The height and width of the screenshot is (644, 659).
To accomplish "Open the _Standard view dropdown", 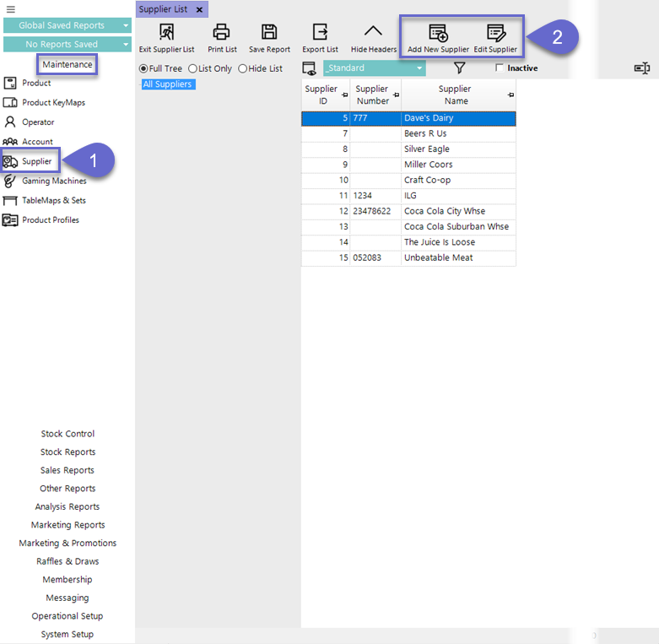I will [374, 68].
